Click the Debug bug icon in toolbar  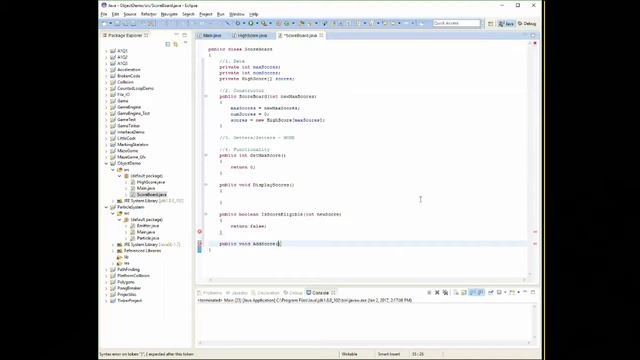pos(238,24)
